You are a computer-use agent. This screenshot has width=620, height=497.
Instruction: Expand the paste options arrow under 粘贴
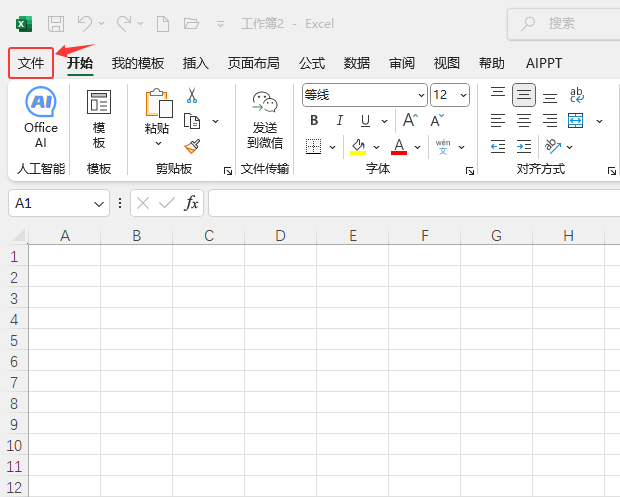pyautogui.click(x=159, y=144)
